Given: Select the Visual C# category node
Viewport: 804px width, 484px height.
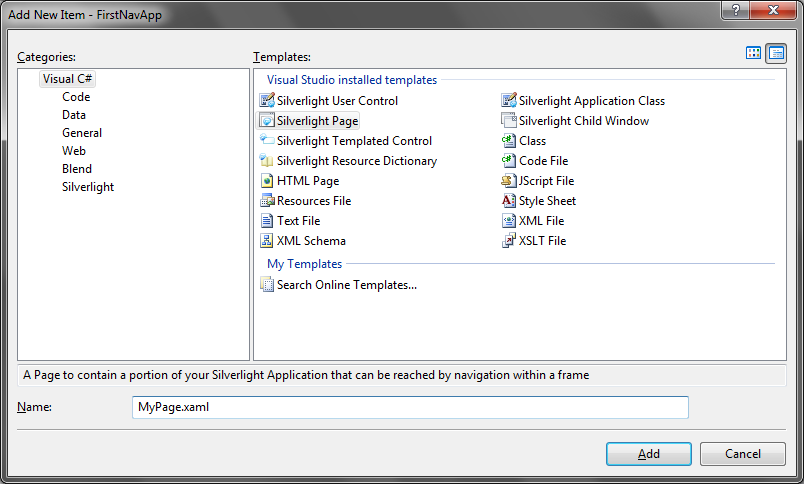Looking at the screenshot, I should 67,79.
